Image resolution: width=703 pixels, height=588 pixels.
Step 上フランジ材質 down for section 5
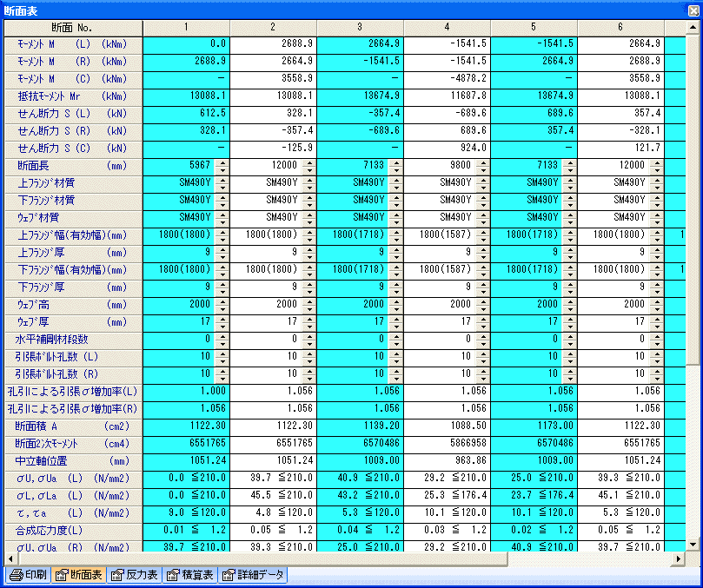click(x=570, y=188)
